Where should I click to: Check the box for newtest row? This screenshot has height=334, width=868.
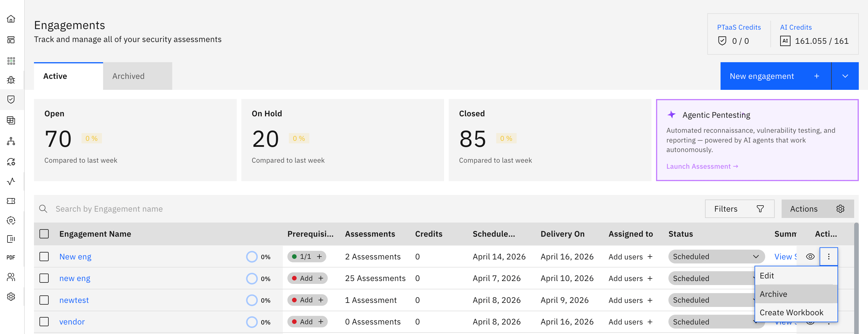tap(44, 300)
